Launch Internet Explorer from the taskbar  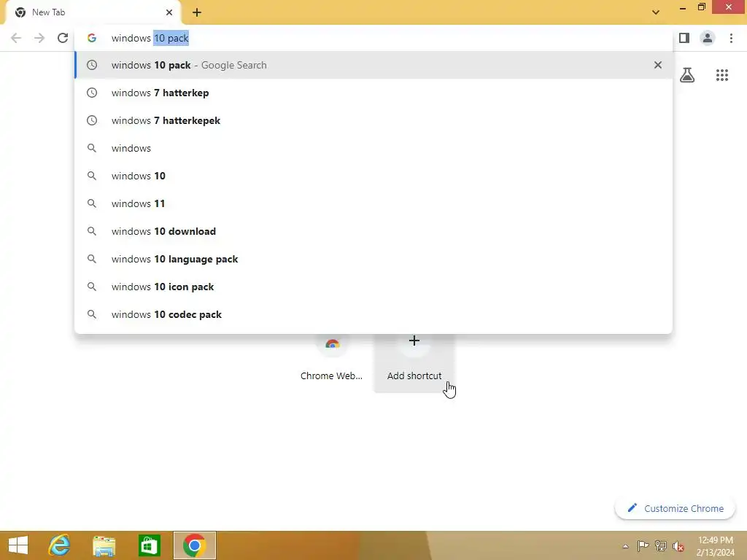(60, 545)
